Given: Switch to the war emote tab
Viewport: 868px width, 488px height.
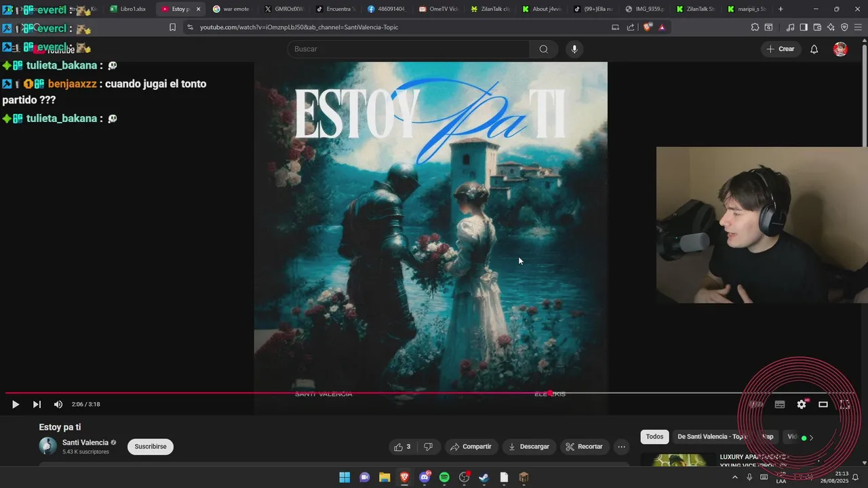Looking at the screenshot, I should point(231,9).
